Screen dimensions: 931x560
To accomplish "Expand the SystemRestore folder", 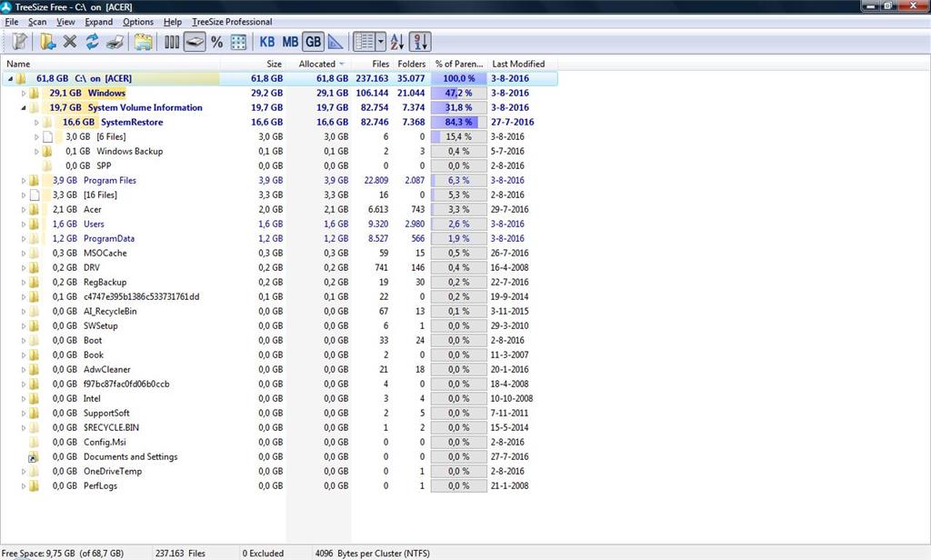I will click(x=36, y=123).
